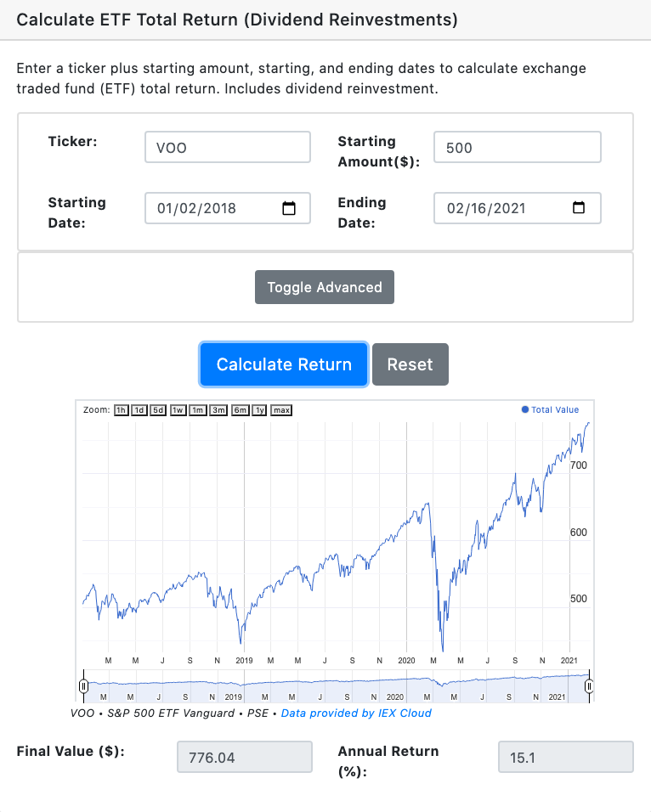The height and width of the screenshot is (812, 651).
Task: Set chart zoom to 1h
Action: click(122, 410)
